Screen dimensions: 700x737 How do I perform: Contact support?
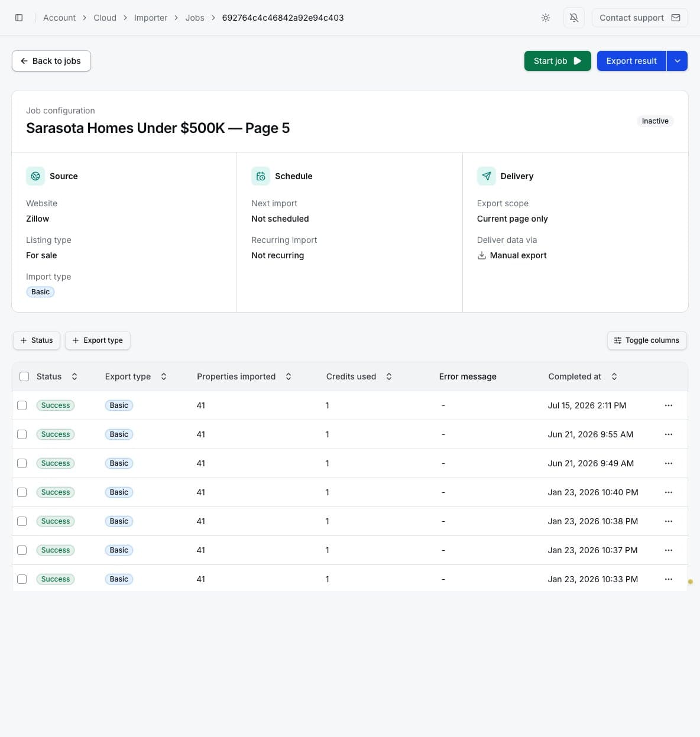point(640,18)
